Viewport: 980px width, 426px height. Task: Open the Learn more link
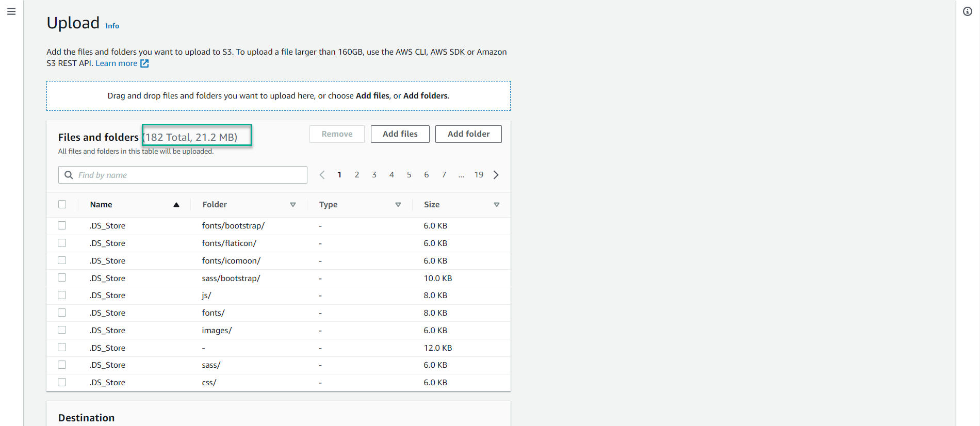coord(117,63)
